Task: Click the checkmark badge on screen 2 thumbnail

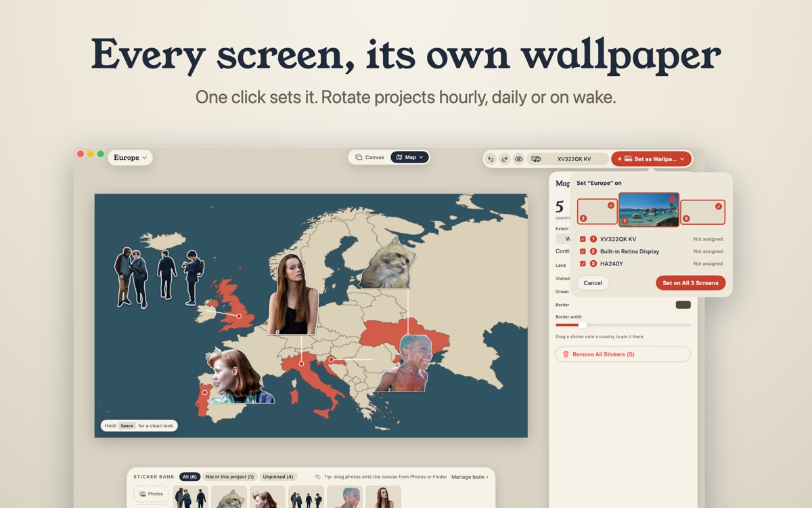Action: click(611, 205)
